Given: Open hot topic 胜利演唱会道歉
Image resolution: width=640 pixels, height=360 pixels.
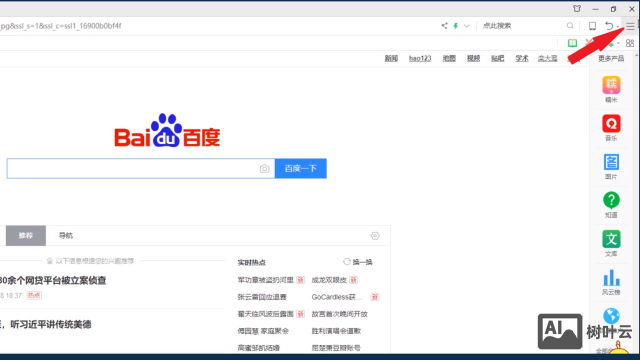Looking at the screenshot, I should [336, 331].
